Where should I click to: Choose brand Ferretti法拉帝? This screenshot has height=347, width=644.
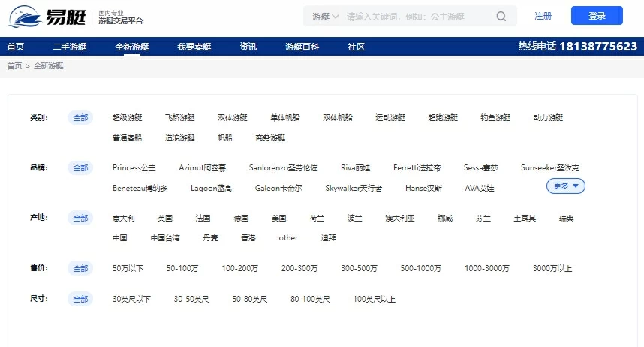coord(417,167)
